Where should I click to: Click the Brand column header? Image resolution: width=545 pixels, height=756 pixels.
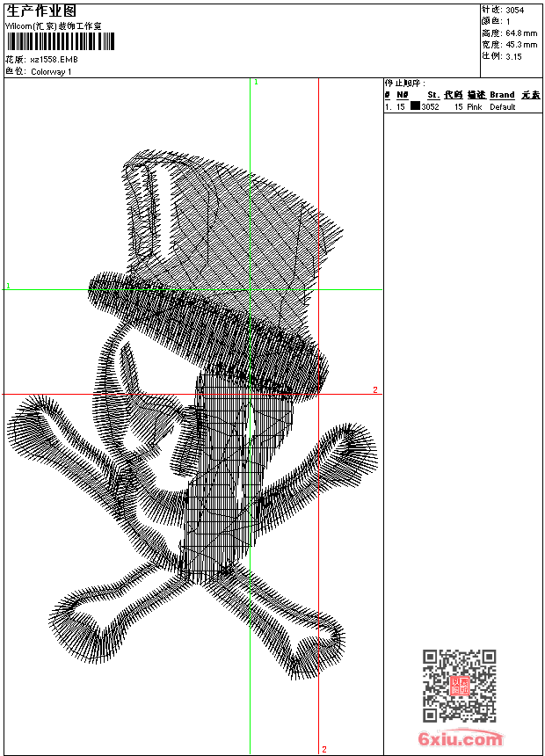502,95
